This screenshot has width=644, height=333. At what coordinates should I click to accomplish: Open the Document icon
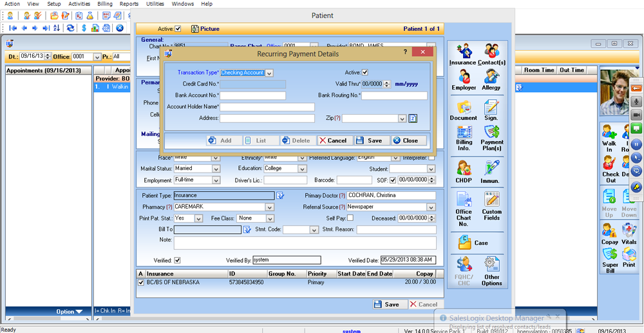(464, 110)
